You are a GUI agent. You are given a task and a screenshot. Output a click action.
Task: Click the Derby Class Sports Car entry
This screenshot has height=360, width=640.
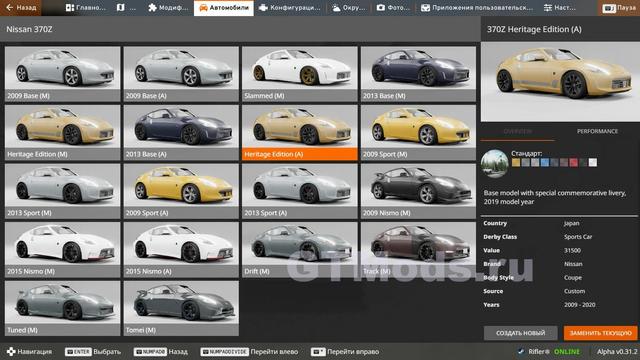pos(559,237)
